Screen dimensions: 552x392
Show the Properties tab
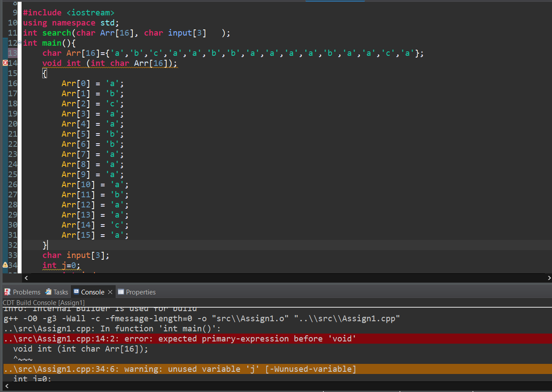pos(137,292)
